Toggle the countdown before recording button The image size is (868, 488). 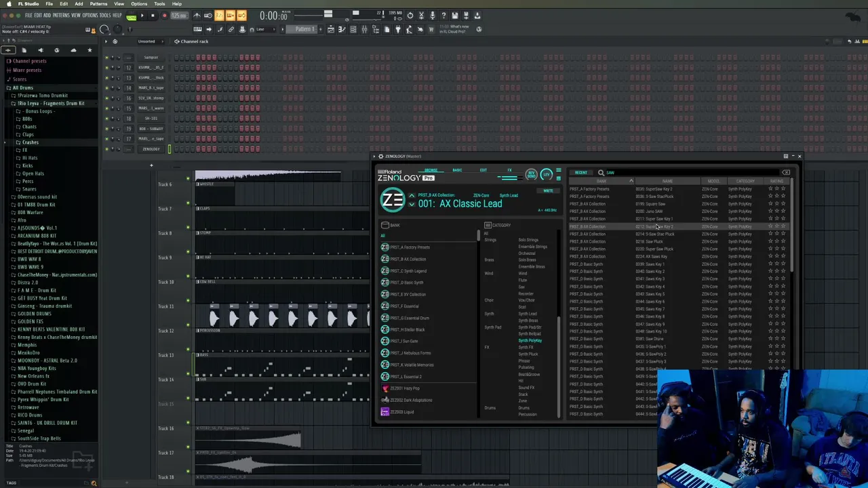[x=219, y=16]
